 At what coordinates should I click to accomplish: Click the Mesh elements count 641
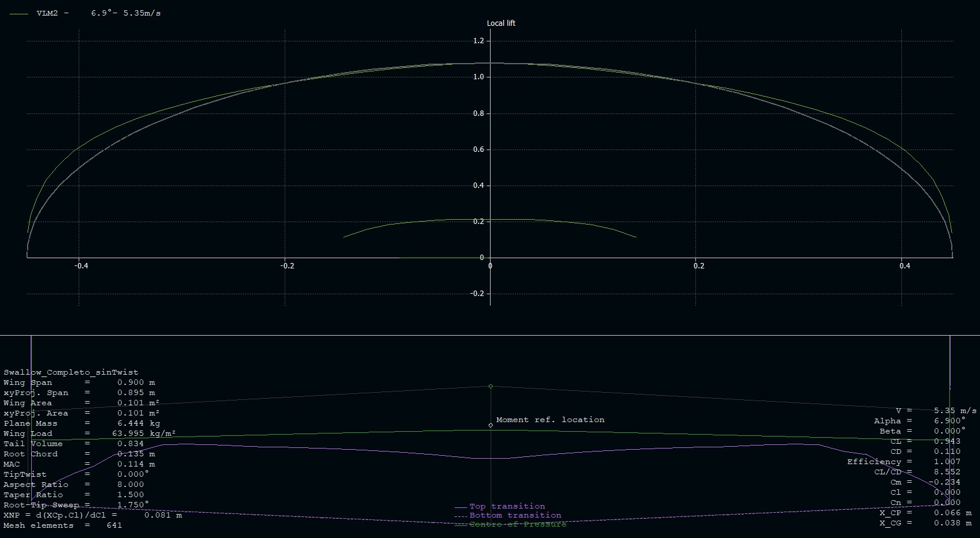(x=114, y=525)
